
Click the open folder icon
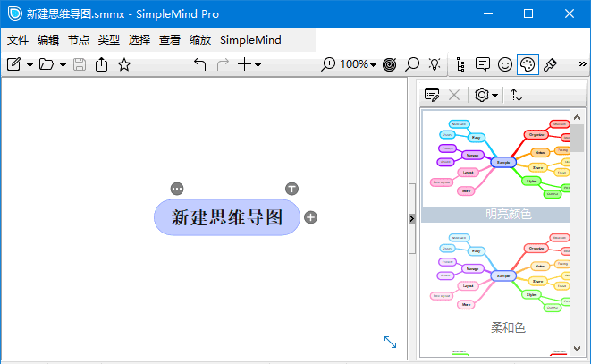click(x=46, y=64)
